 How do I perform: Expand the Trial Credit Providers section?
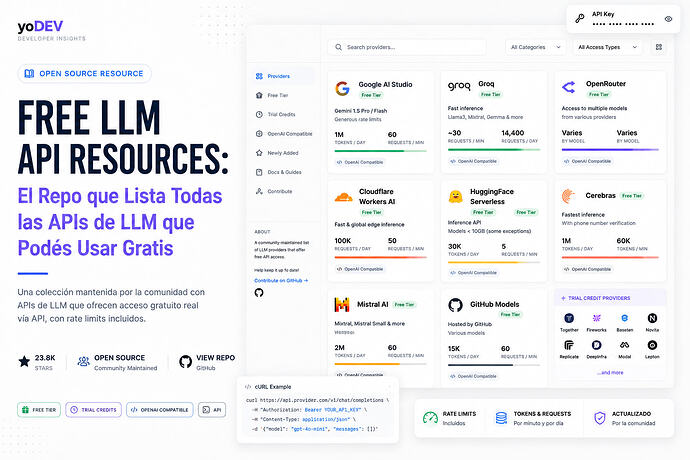click(611, 298)
